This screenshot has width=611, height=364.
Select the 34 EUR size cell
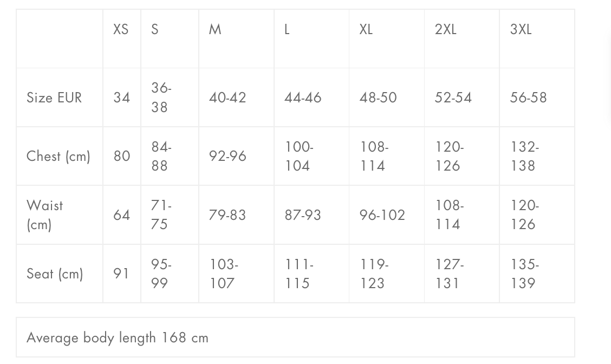[x=121, y=97]
